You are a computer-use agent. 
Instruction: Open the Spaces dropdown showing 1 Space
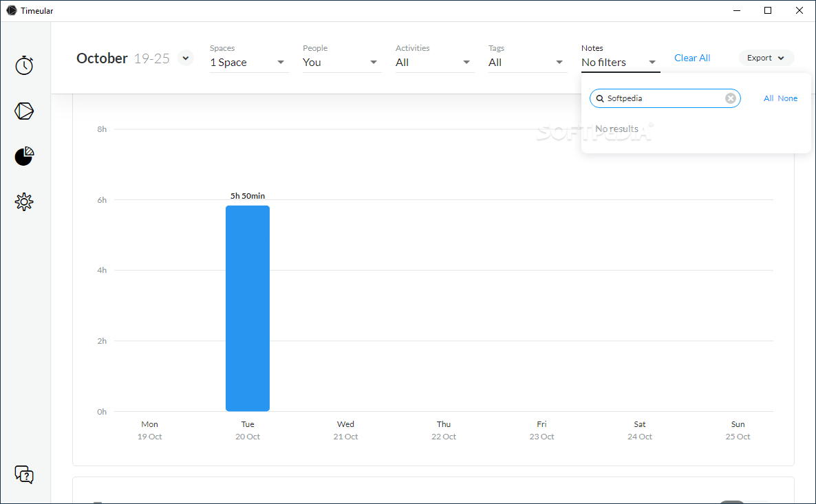249,63
